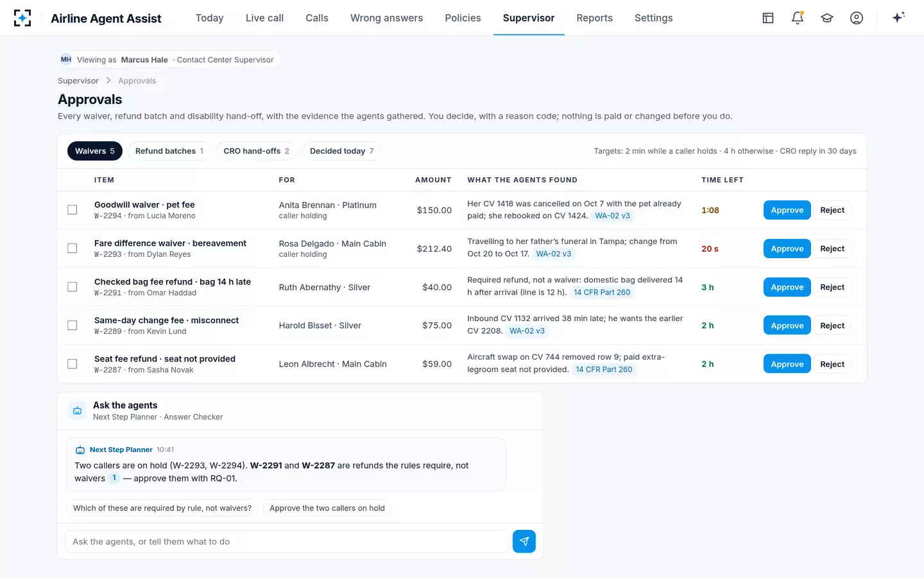Viewport: 924px width, 578px height.
Task: Reject Rosa Delgado's fare difference waiver
Action: click(832, 249)
